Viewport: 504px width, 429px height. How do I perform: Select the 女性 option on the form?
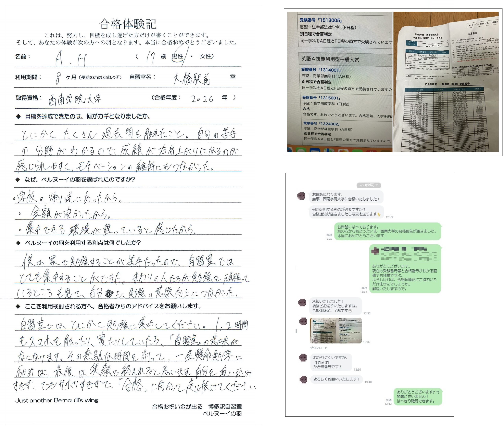tap(205, 56)
